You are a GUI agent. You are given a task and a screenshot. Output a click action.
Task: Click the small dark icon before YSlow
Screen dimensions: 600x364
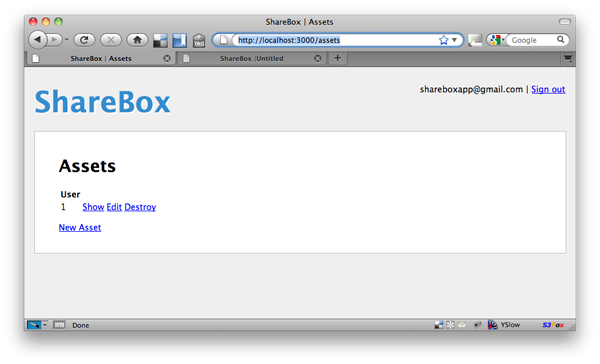[477, 325]
